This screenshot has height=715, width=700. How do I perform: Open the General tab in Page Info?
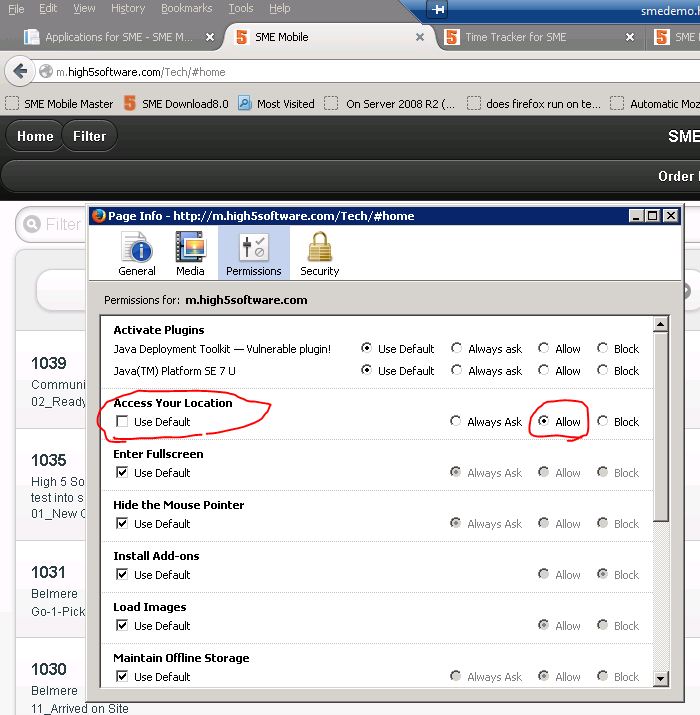pos(137,254)
